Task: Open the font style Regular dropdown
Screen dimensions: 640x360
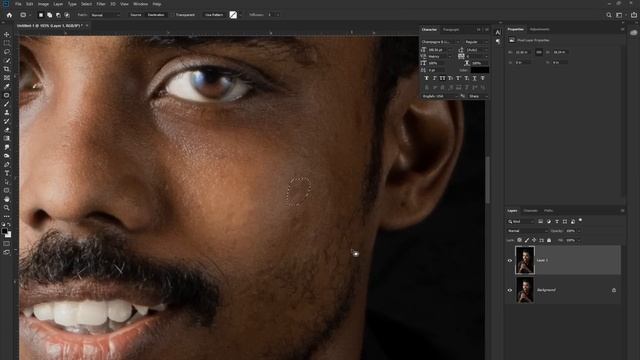Action: point(476,42)
